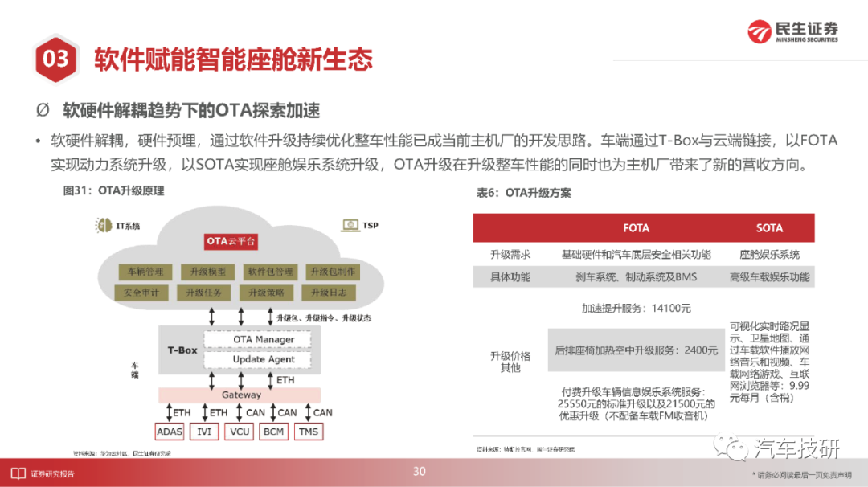Select the VCU box

(240, 432)
